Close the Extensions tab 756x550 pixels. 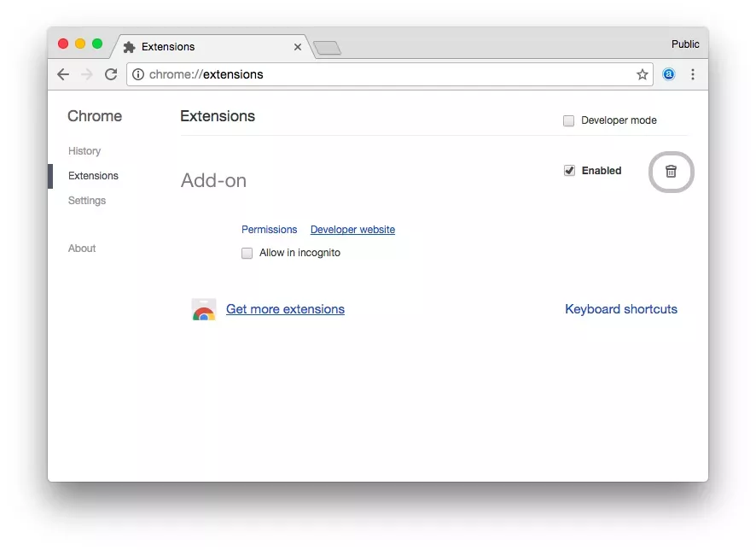pos(298,47)
